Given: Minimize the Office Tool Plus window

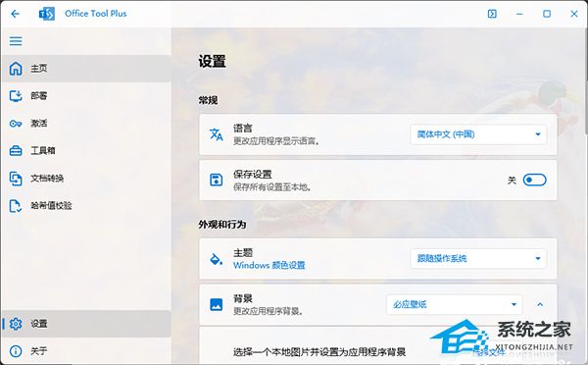Looking at the screenshot, I should click(519, 14).
